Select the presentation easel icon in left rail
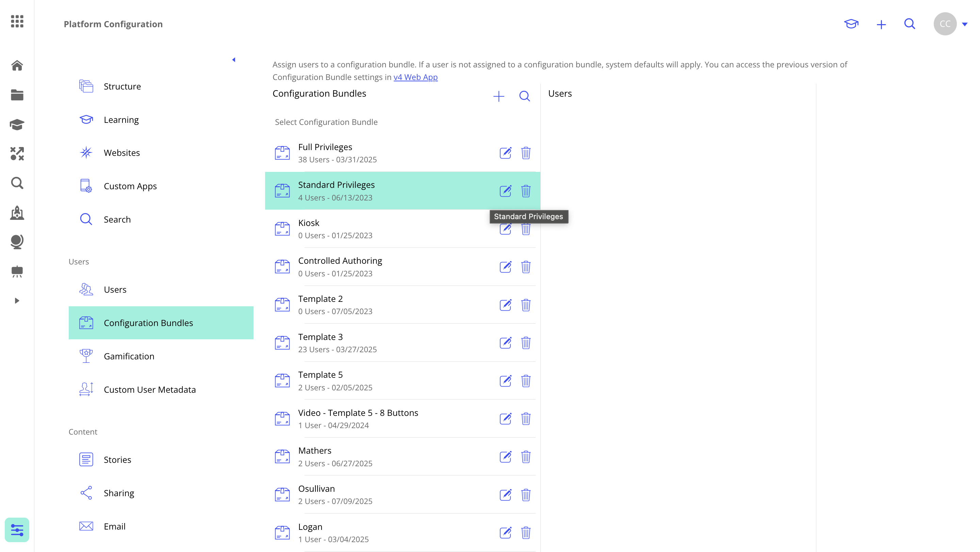The height and width of the screenshot is (552, 980). (x=17, y=271)
